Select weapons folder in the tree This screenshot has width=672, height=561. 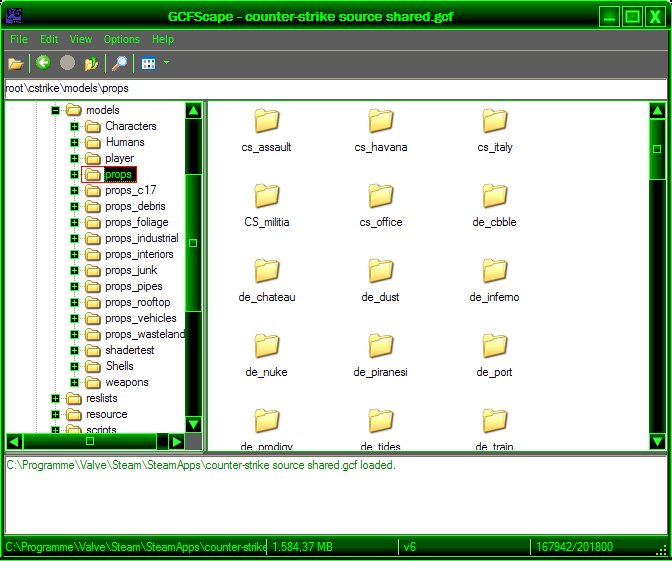click(x=127, y=382)
